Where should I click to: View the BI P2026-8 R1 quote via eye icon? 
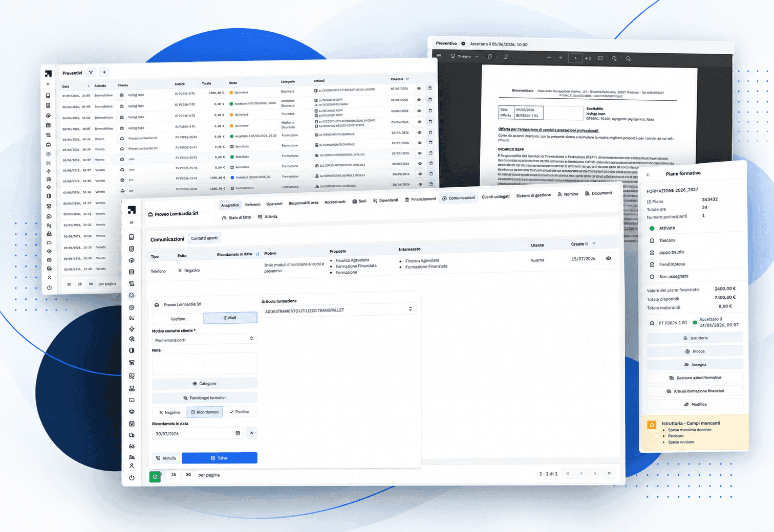pos(419,88)
